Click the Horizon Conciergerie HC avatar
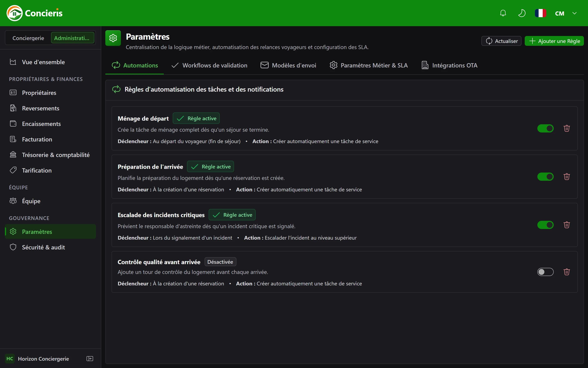This screenshot has width=588, height=368. [x=10, y=359]
